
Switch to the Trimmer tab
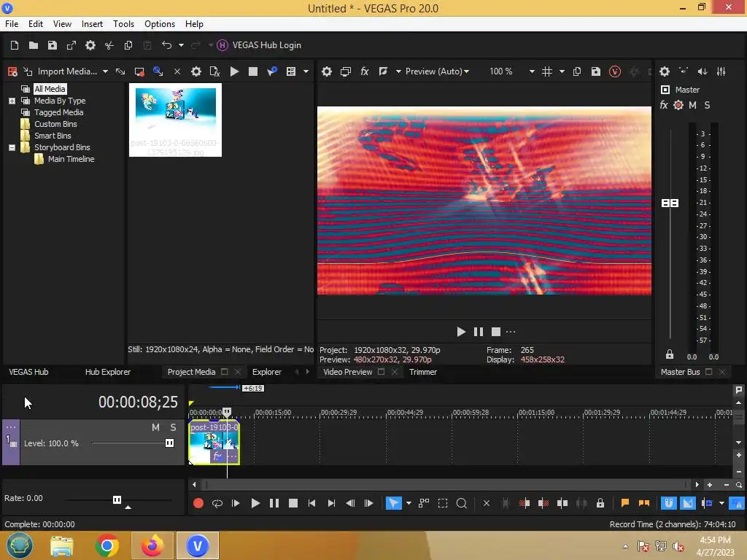point(423,372)
